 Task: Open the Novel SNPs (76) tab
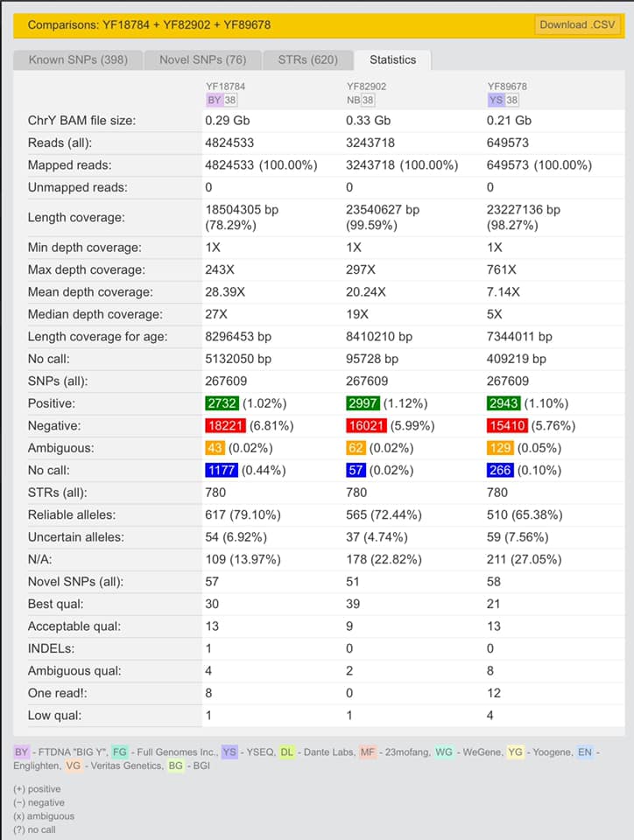pyautogui.click(x=202, y=59)
